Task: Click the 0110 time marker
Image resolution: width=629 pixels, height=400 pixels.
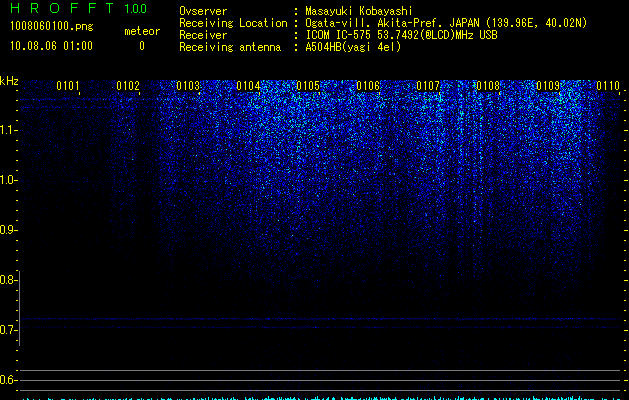Action: [x=608, y=85]
